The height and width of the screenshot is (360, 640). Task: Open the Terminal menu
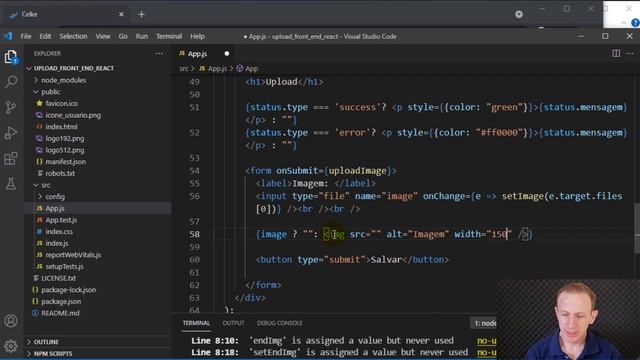169,36
